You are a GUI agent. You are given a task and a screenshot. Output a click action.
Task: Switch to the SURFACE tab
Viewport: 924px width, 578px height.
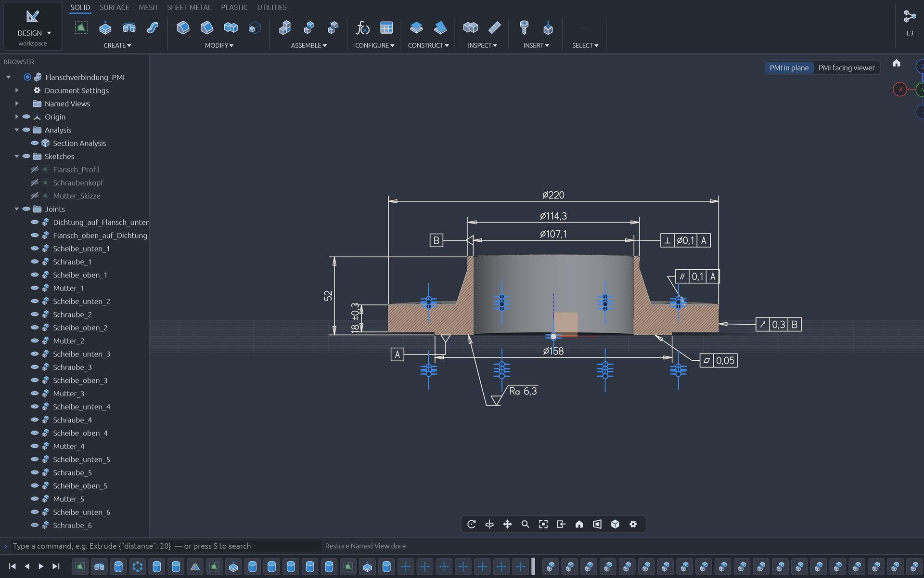(115, 7)
